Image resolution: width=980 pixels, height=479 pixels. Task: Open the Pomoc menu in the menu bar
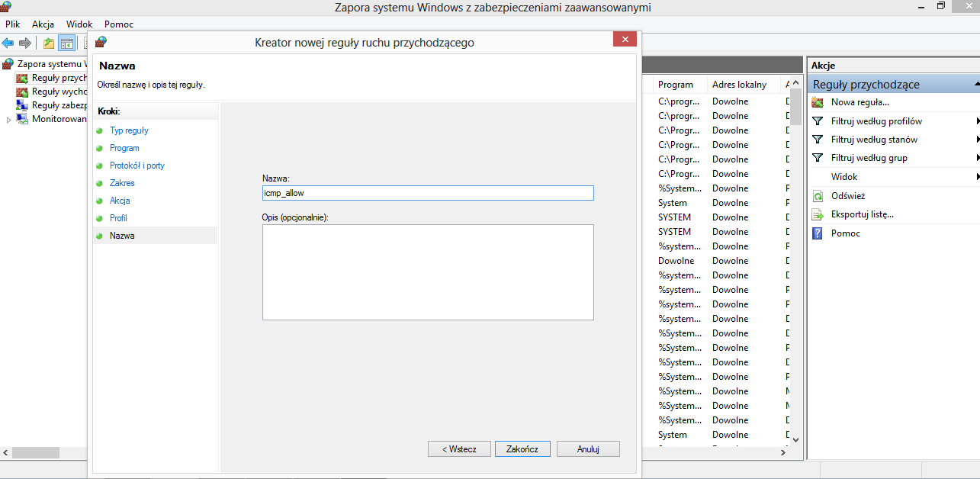point(119,24)
